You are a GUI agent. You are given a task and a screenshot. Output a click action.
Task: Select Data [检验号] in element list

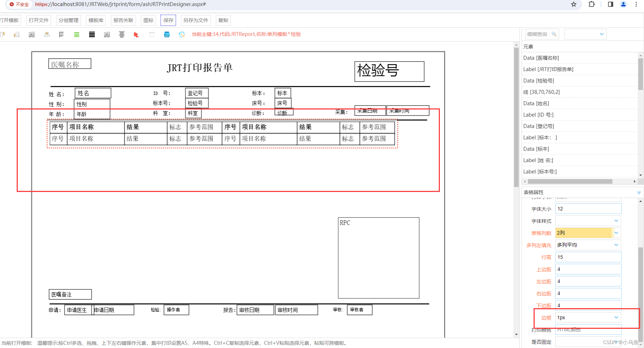(580, 81)
